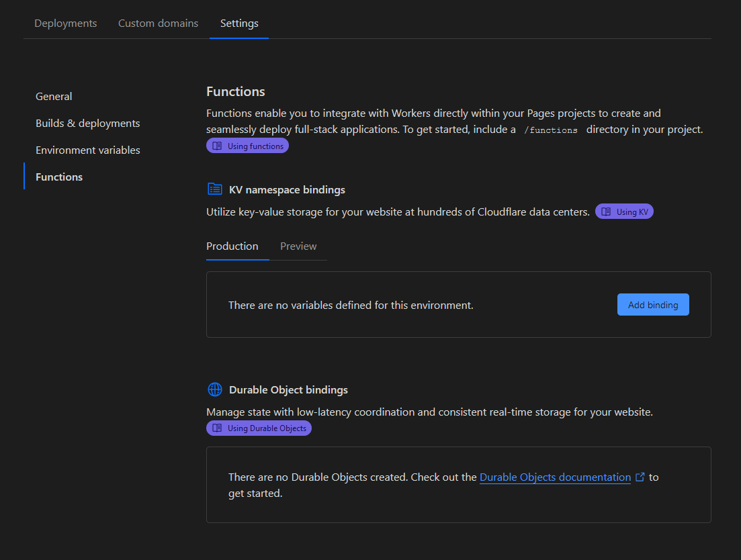Open General settings in the sidebar
Viewport: 741px width, 560px height.
click(54, 97)
